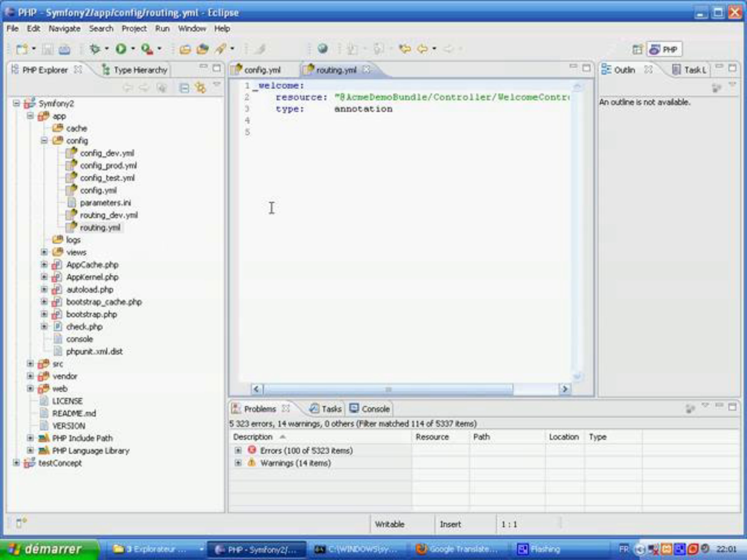The width and height of the screenshot is (747, 560).
Task: Open the Window menu
Action: tap(192, 29)
